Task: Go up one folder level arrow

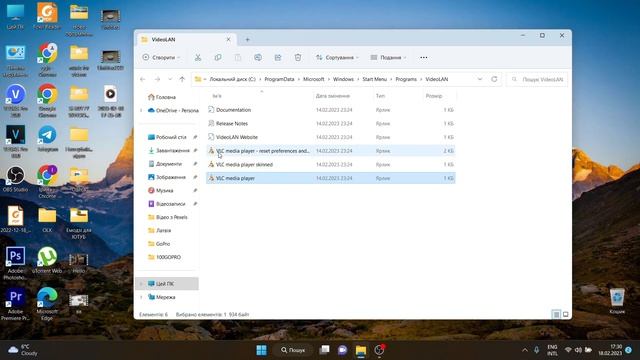Action: click(x=182, y=79)
